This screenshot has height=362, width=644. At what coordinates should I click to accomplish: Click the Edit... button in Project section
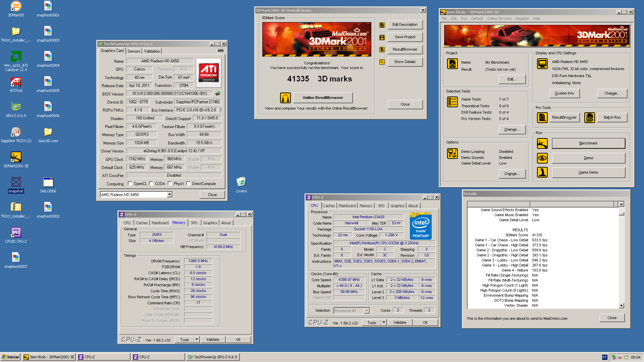point(512,79)
